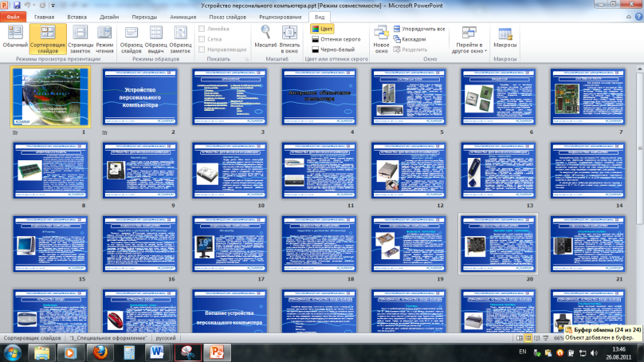This screenshot has width=644, height=362.
Task: Click the volume icon in the system tray
Action: [x=594, y=352]
